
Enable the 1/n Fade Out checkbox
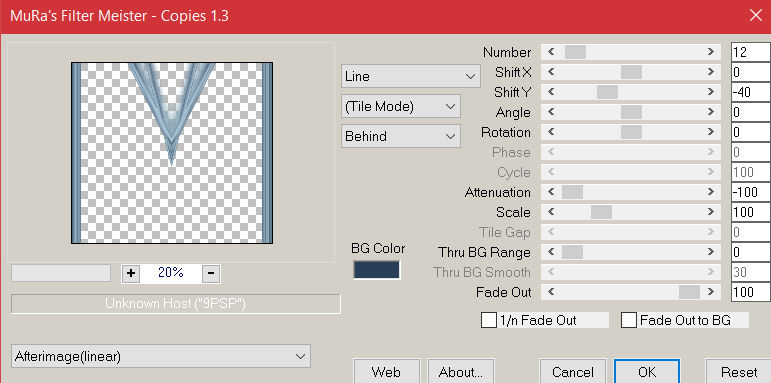[x=489, y=321]
